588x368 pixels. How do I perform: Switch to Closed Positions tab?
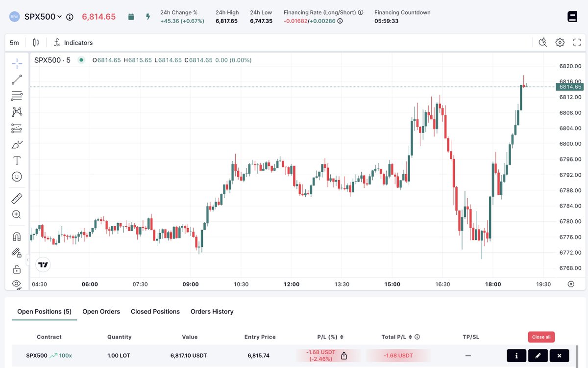click(x=155, y=312)
